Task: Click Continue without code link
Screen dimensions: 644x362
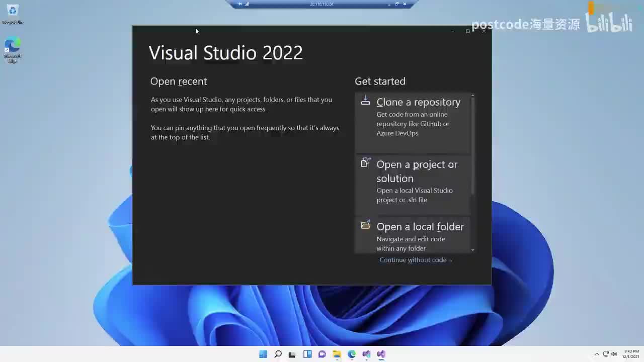Action: (x=416, y=260)
